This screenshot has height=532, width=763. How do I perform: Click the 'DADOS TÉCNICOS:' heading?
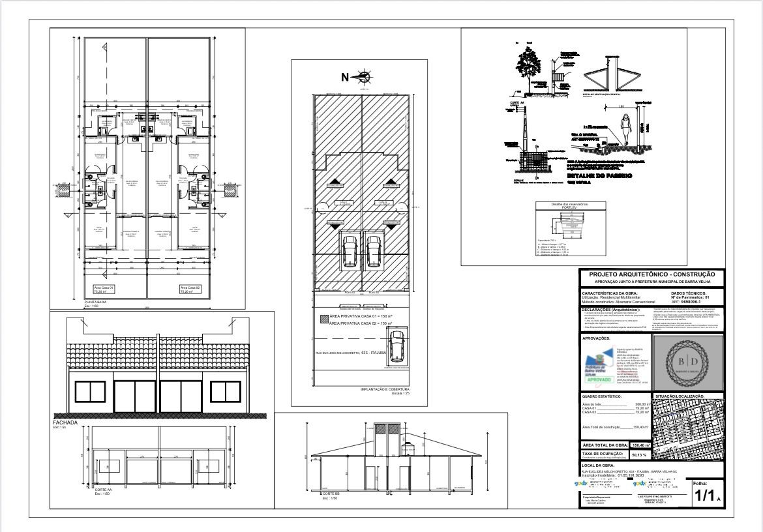click(688, 293)
